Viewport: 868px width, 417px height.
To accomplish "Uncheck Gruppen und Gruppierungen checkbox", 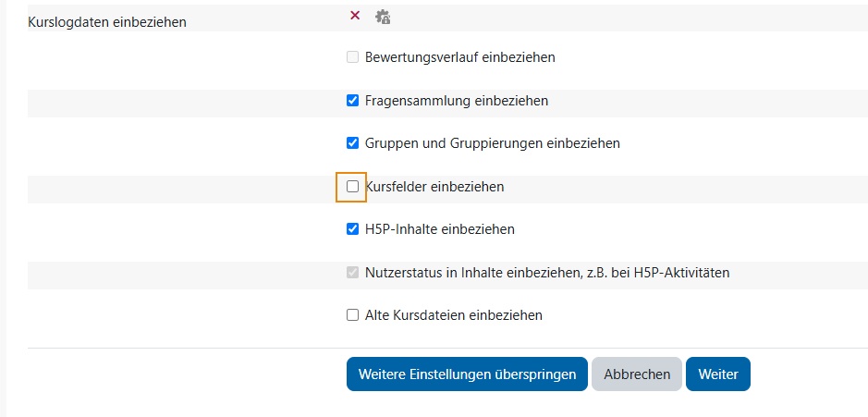I will pyautogui.click(x=352, y=143).
